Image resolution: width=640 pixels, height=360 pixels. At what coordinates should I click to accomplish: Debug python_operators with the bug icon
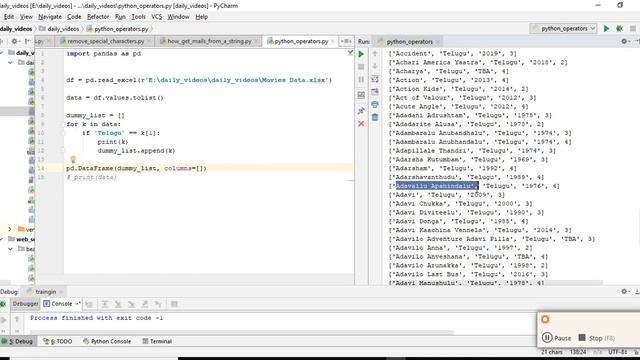[x=619, y=29]
